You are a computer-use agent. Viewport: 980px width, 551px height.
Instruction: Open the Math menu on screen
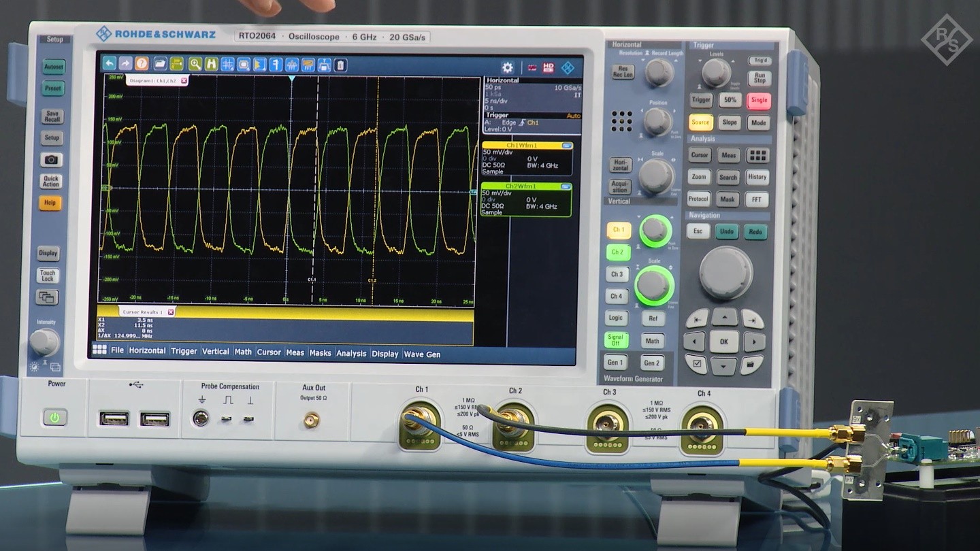[243, 352]
